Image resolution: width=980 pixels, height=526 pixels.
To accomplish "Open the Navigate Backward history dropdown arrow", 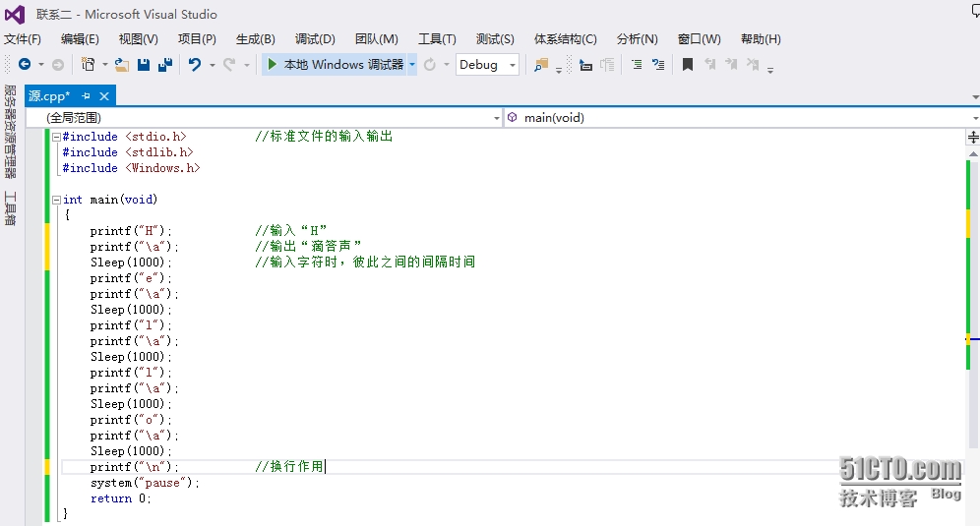I will coord(41,64).
